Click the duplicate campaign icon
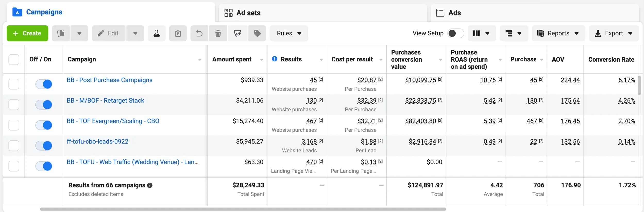 coord(61,33)
